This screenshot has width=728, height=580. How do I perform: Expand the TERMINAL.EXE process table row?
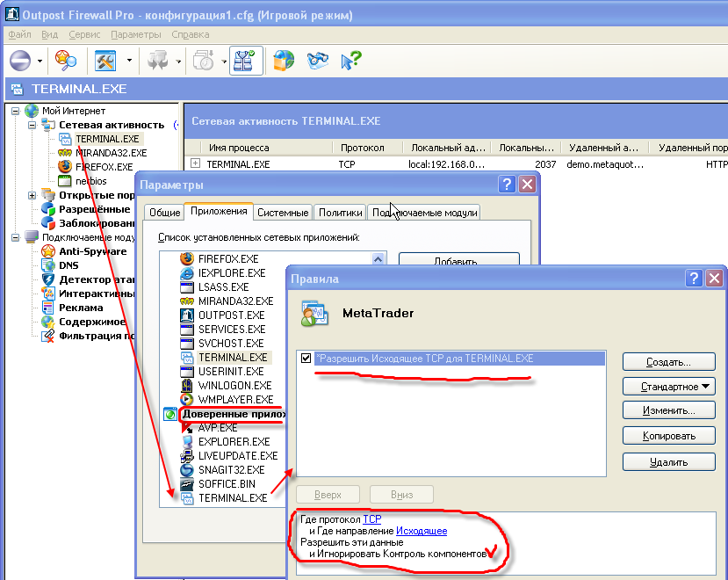[x=196, y=163]
